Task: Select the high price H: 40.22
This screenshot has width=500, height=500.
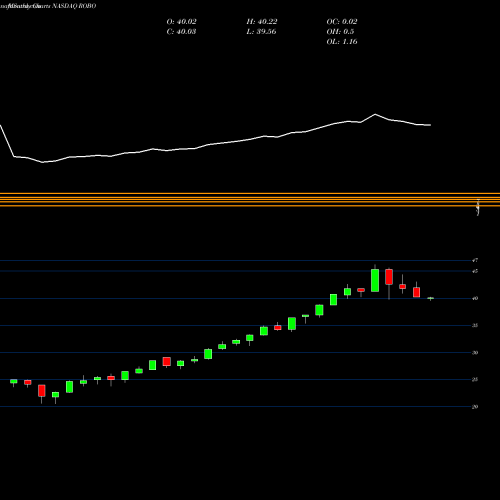Action: [x=262, y=22]
